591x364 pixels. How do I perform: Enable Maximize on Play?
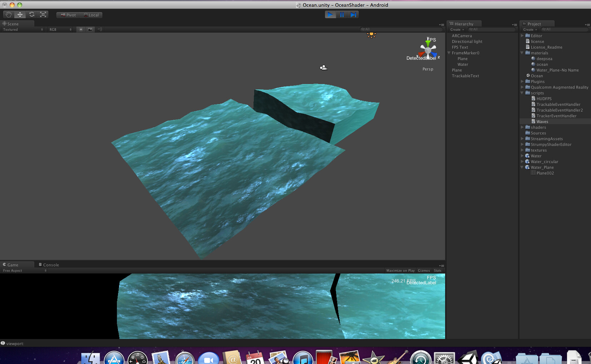pyautogui.click(x=400, y=270)
